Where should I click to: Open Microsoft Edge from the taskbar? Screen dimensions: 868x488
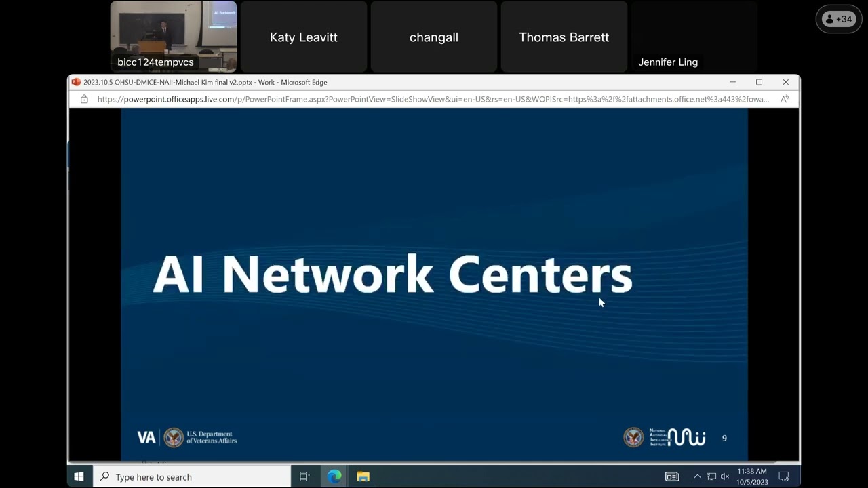click(334, 476)
